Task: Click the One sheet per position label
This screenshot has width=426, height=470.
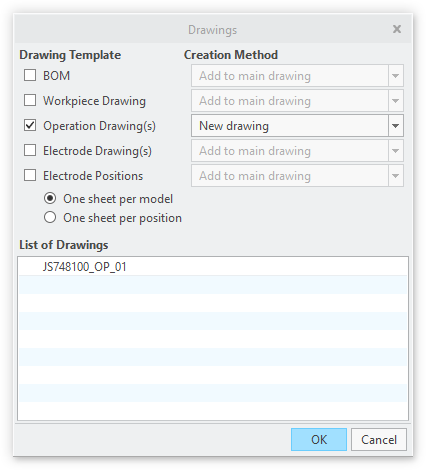Action: (x=122, y=218)
